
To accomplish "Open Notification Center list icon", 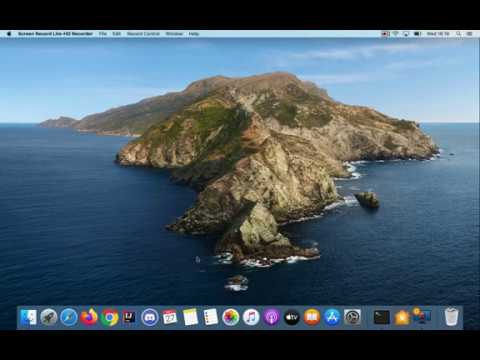I will coord(469,34).
